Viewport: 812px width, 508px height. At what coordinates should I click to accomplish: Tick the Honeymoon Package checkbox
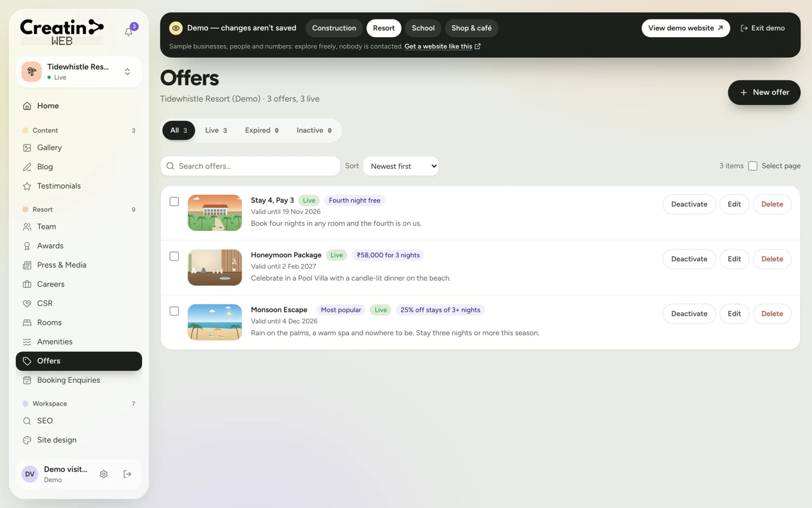[174, 256]
